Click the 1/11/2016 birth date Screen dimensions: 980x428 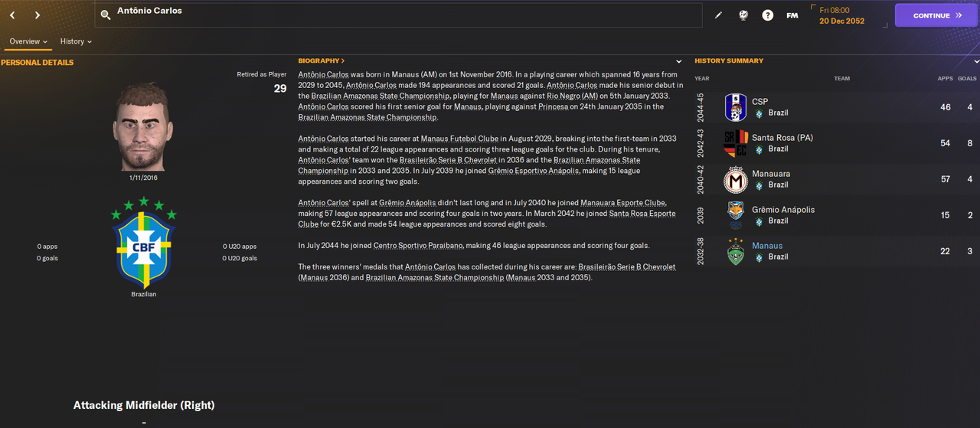click(143, 178)
